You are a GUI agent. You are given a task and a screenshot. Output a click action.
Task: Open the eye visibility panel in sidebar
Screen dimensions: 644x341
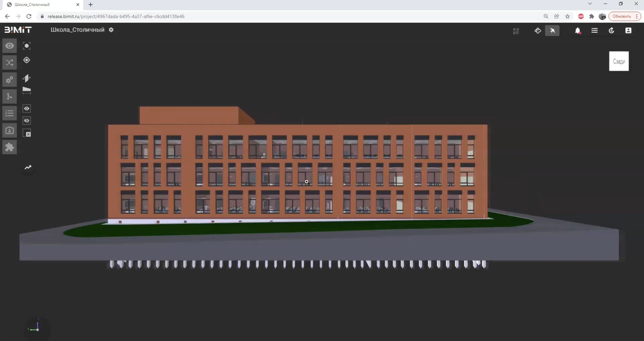(9, 46)
